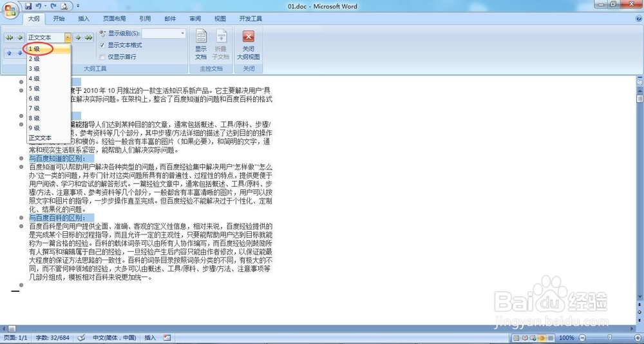Click 中文(简体，中国) language indicator
This screenshot has height=344, width=644.
(114, 338)
